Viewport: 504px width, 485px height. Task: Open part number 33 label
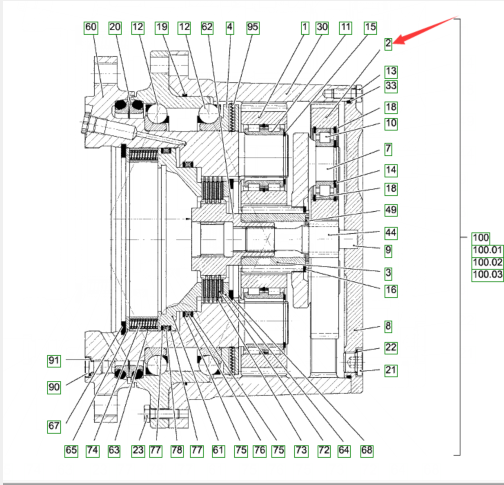[391, 86]
